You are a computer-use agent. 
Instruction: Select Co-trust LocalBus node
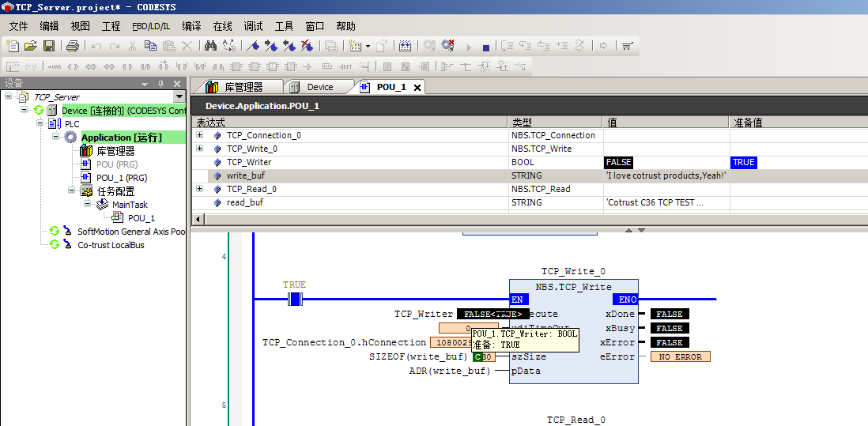(111, 245)
